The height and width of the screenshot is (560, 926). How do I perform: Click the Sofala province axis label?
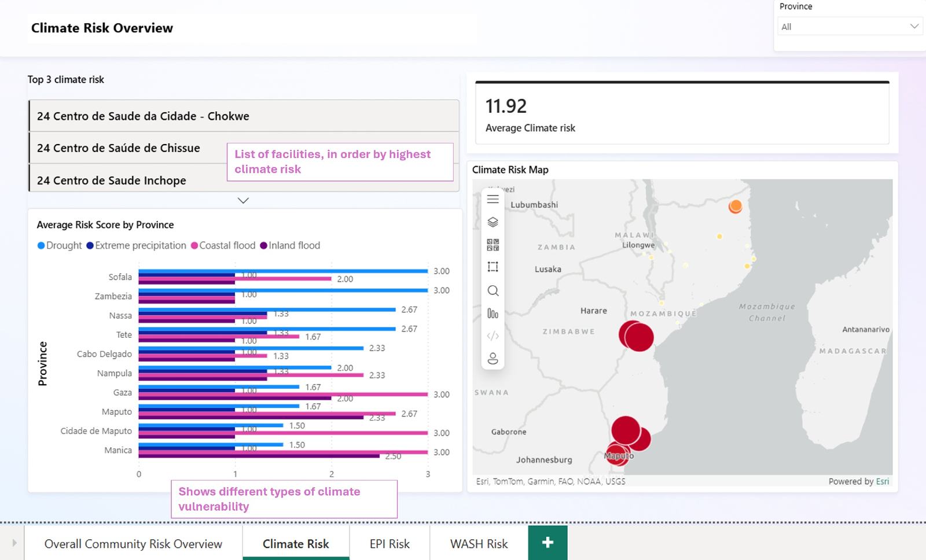coord(120,277)
